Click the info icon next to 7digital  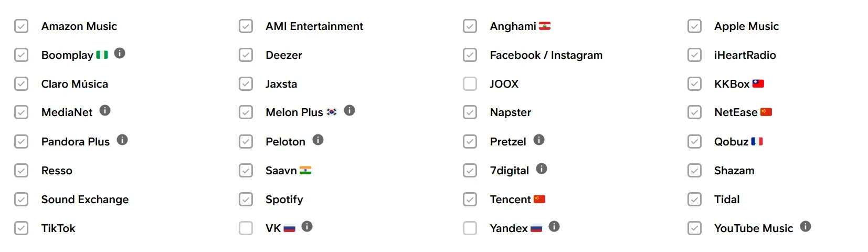(x=542, y=169)
